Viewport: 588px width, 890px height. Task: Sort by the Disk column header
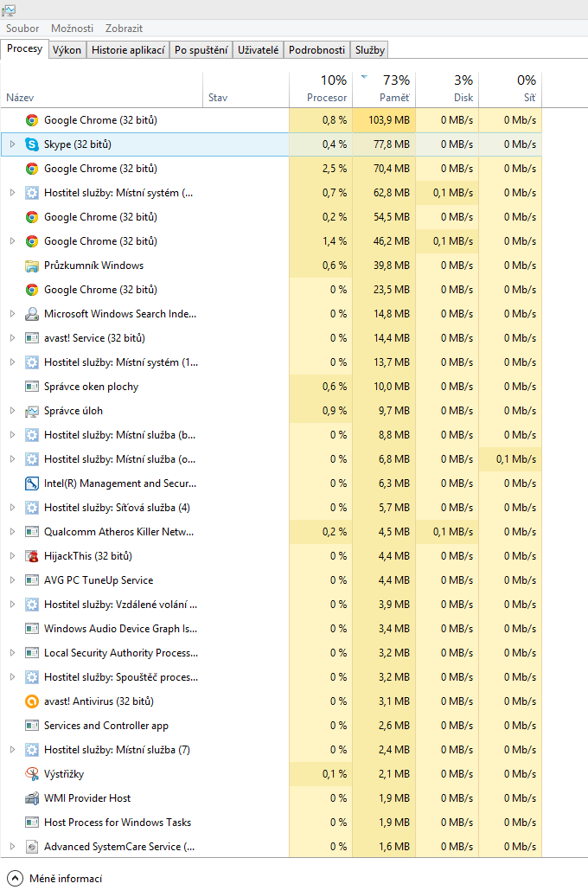(x=447, y=90)
